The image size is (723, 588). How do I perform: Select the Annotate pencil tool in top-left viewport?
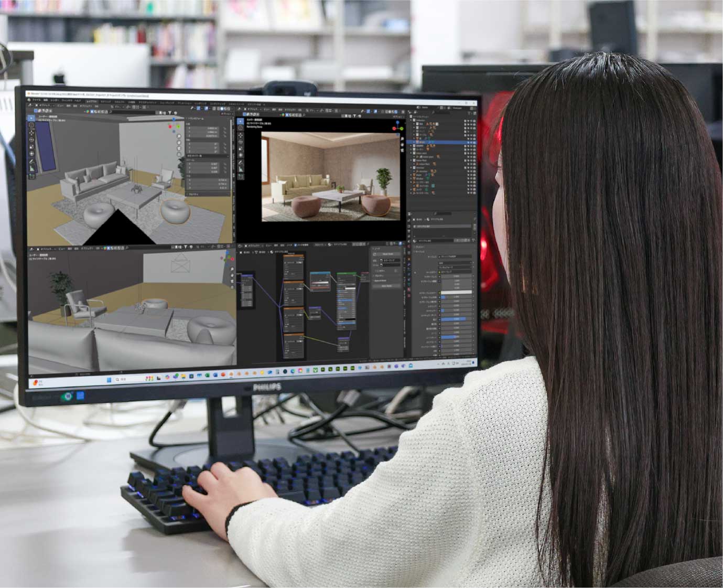[31, 162]
